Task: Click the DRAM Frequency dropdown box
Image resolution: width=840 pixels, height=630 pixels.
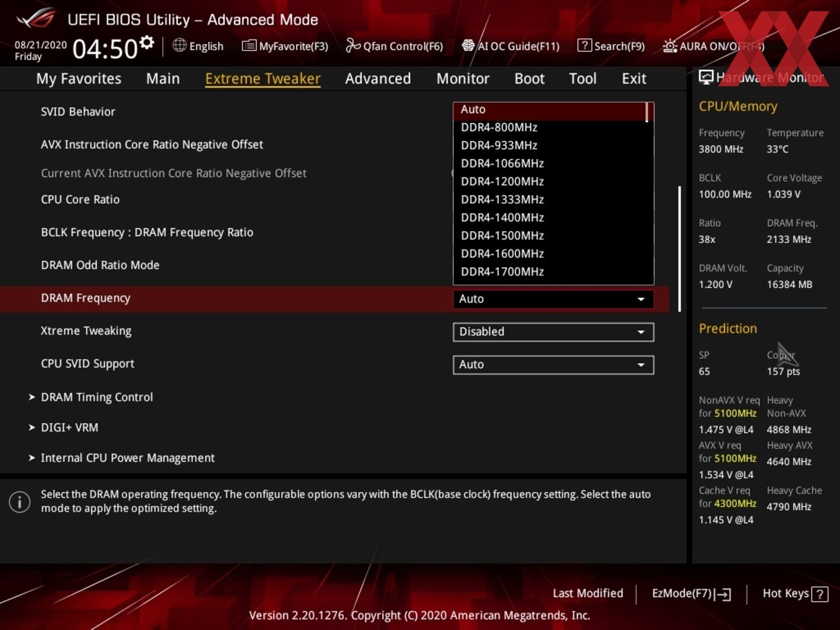Action: coord(553,299)
